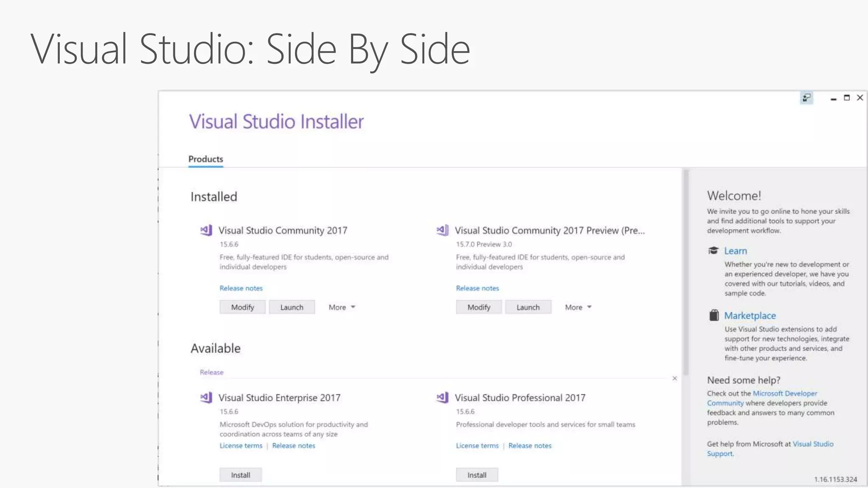Expand More dropdown for Community Preview
The width and height of the screenshot is (868, 488).
578,307
